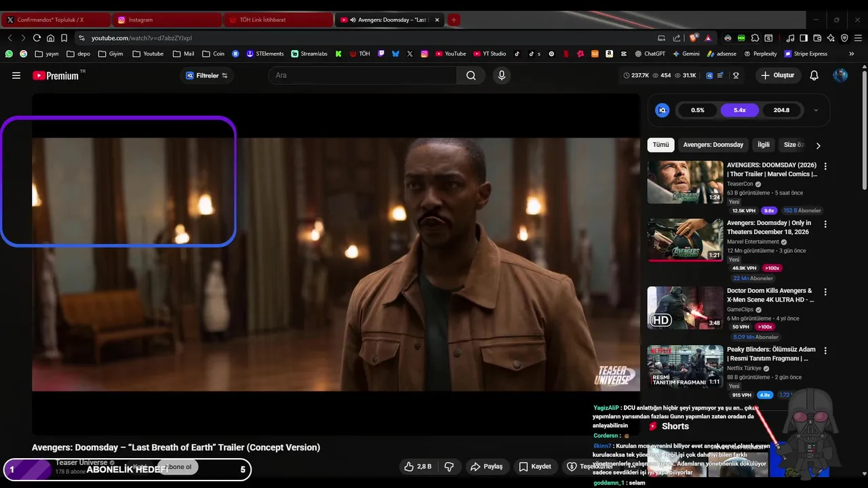Show hidden bookmarks overflow chevron
Viewport: 868px width, 488px height.
click(x=851, y=54)
